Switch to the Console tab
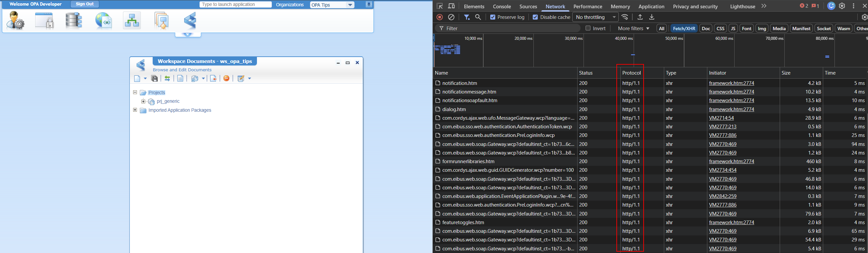The height and width of the screenshot is (253, 868). point(502,6)
